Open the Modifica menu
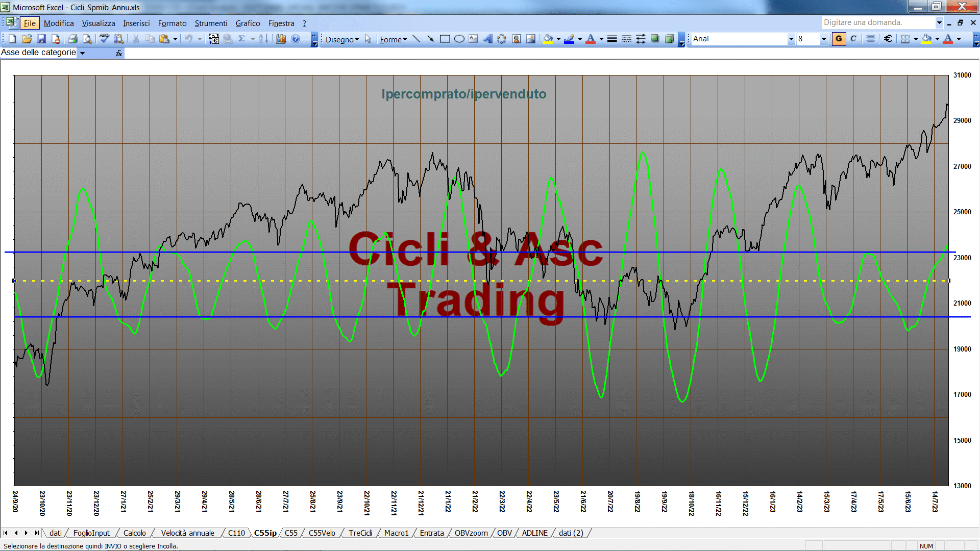This screenshot has height=551, width=980. (x=59, y=23)
